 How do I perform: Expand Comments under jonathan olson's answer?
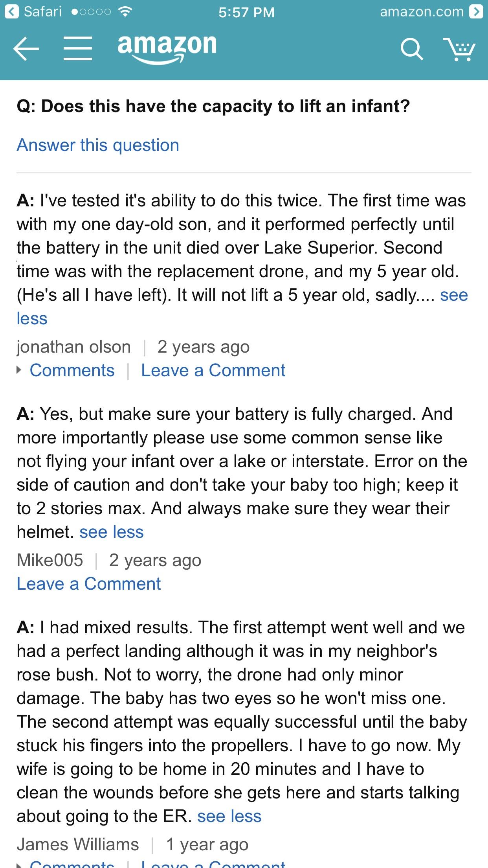pos(72,370)
